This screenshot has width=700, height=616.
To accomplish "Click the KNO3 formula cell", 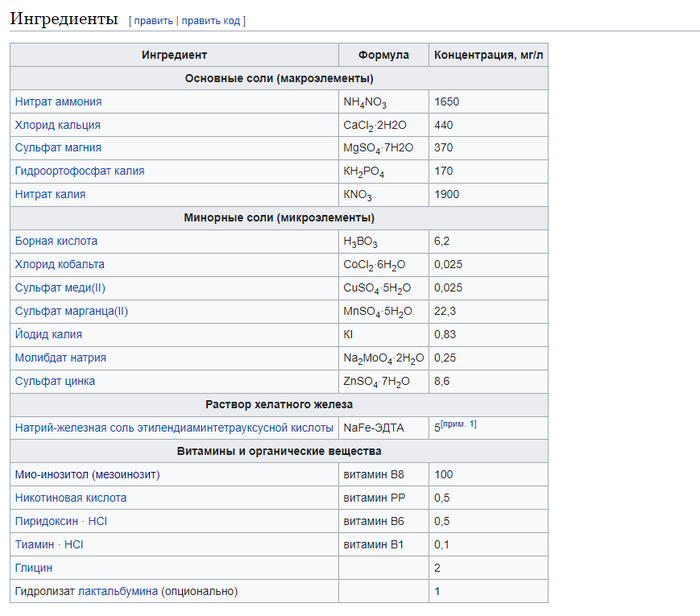I will click(383, 194).
